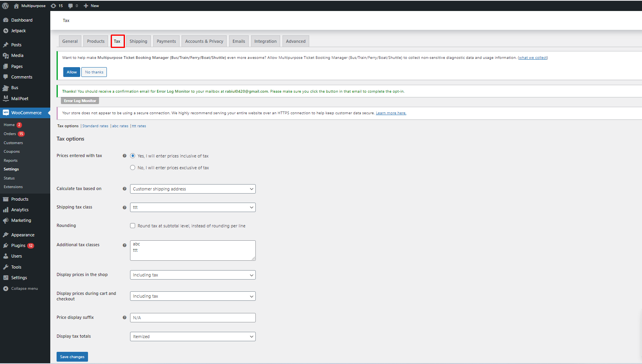Open the Shipping tax class dropdown
This screenshot has width=642, height=364.
coord(193,207)
